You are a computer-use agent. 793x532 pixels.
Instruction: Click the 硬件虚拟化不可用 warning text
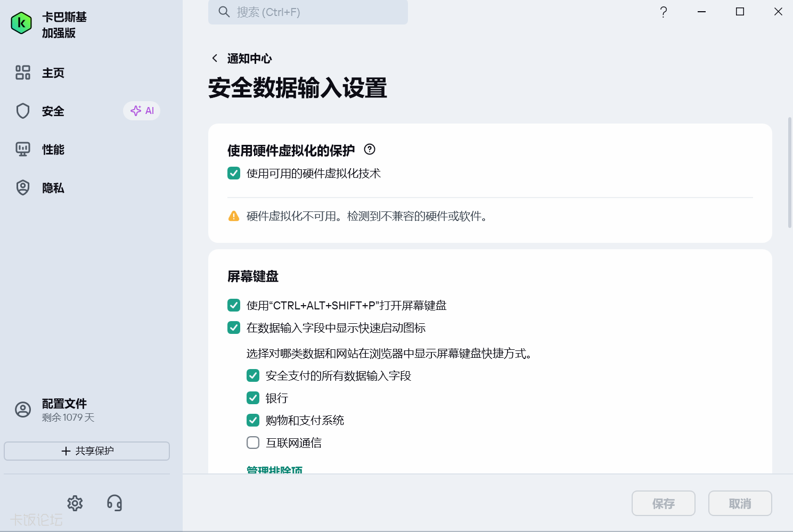pyautogui.click(x=367, y=216)
